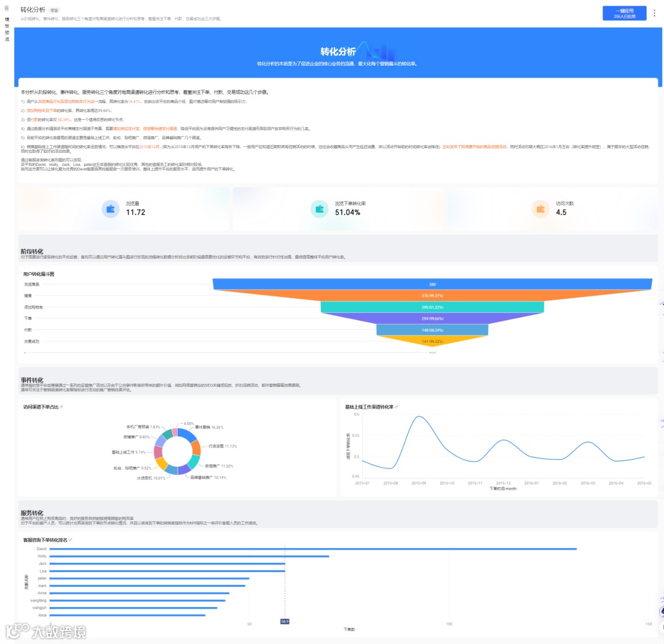Viewport: 664px width, 644px height.
Task: Click the link icon next to 客服咨询下单转化排名
Action: pos(70,540)
